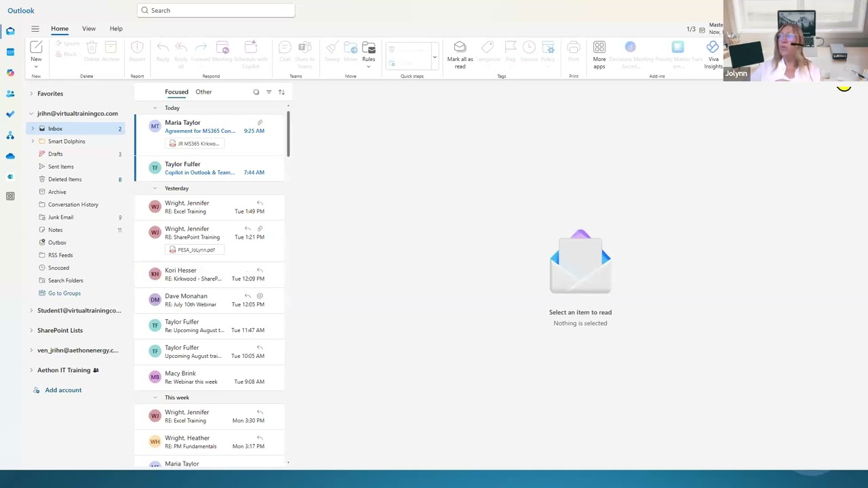The image size is (868, 488).
Task: Open the filter icon above message list
Action: coord(269,92)
